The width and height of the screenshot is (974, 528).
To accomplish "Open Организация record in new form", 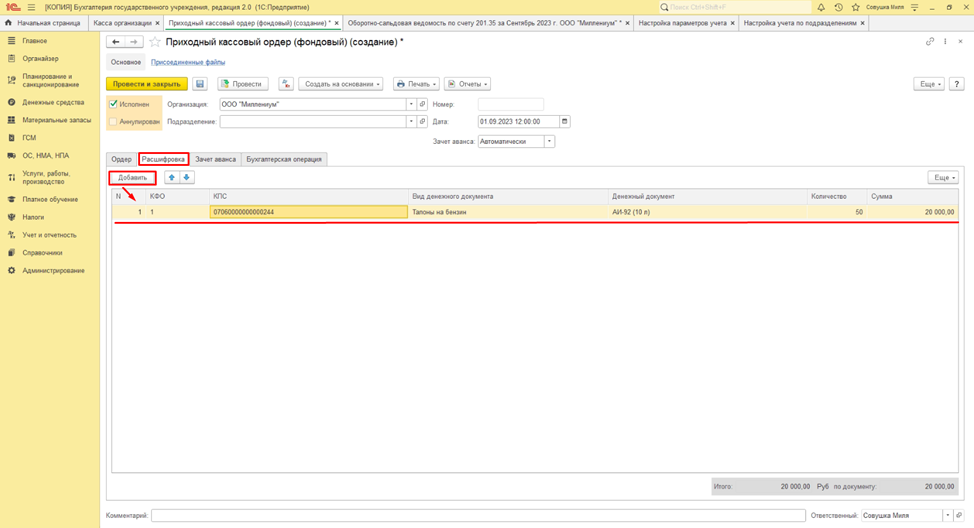I will coord(422,104).
